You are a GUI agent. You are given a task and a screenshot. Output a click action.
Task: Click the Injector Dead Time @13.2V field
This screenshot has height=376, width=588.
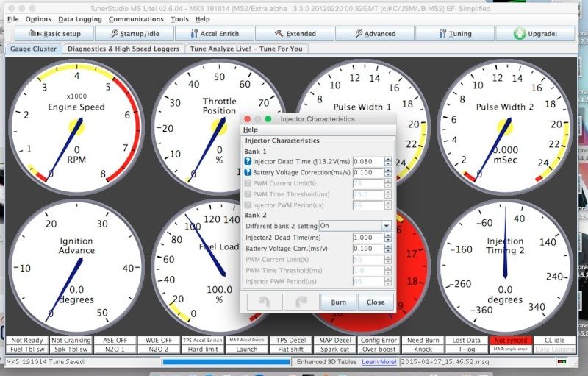tap(368, 161)
